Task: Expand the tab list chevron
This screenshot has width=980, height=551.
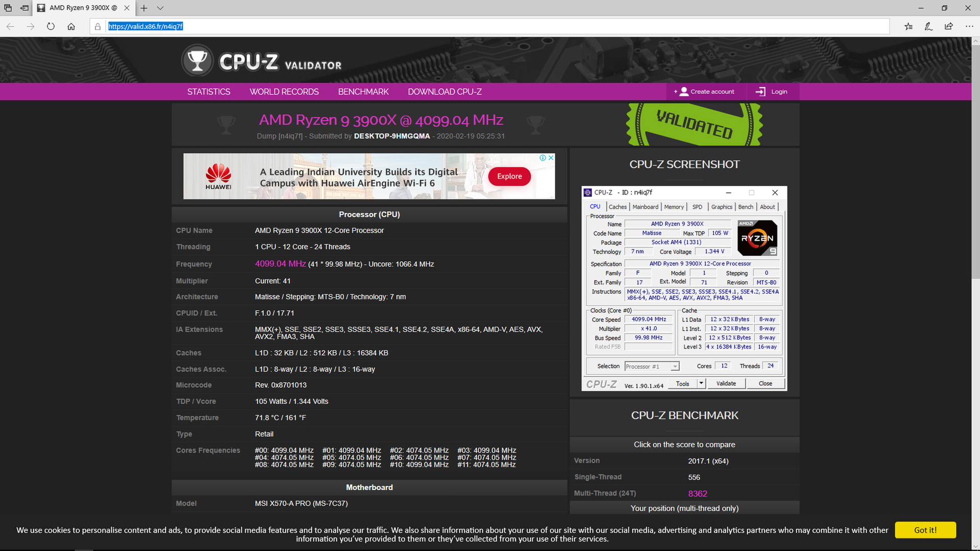Action: (x=160, y=8)
